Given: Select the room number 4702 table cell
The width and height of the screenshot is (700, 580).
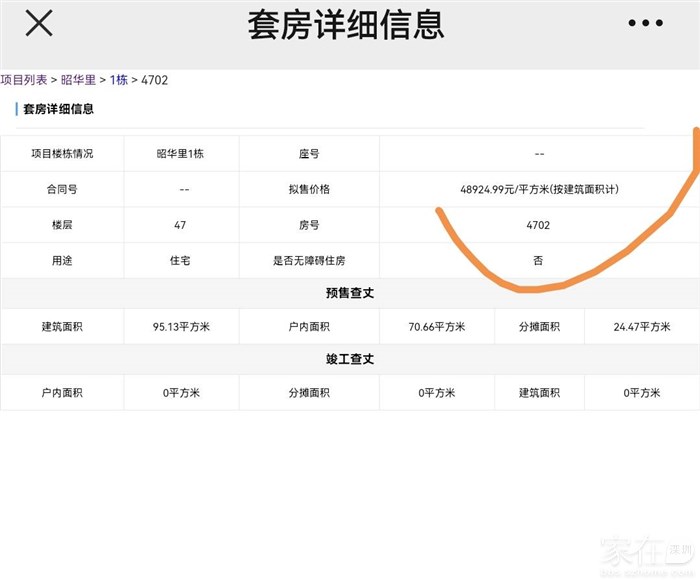Looking at the screenshot, I should [538, 225].
